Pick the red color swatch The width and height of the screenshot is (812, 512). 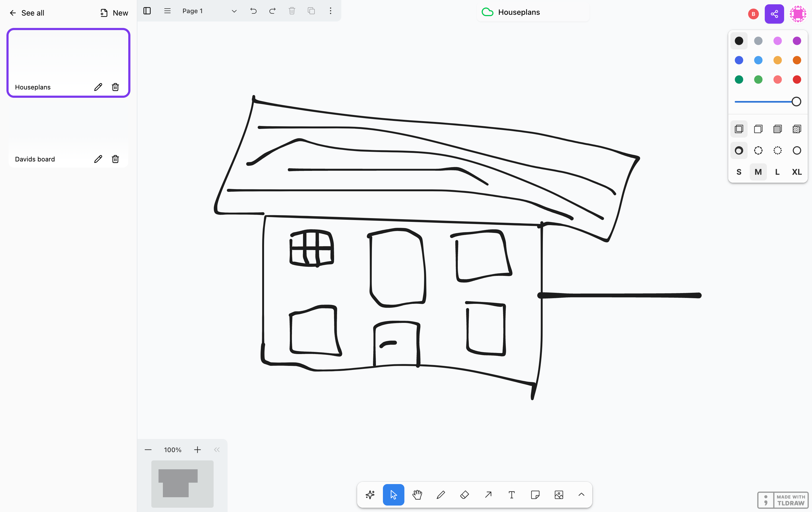pyautogui.click(x=796, y=80)
